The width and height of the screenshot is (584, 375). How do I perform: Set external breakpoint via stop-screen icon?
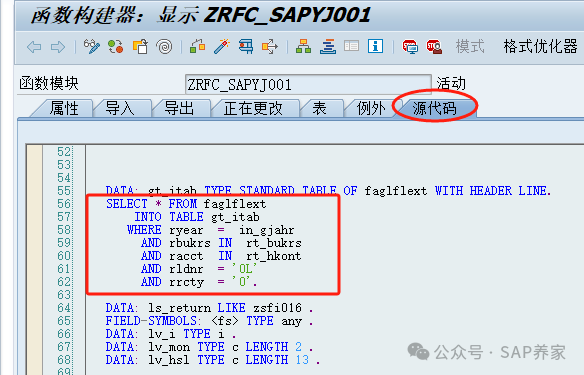(x=410, y=47)
